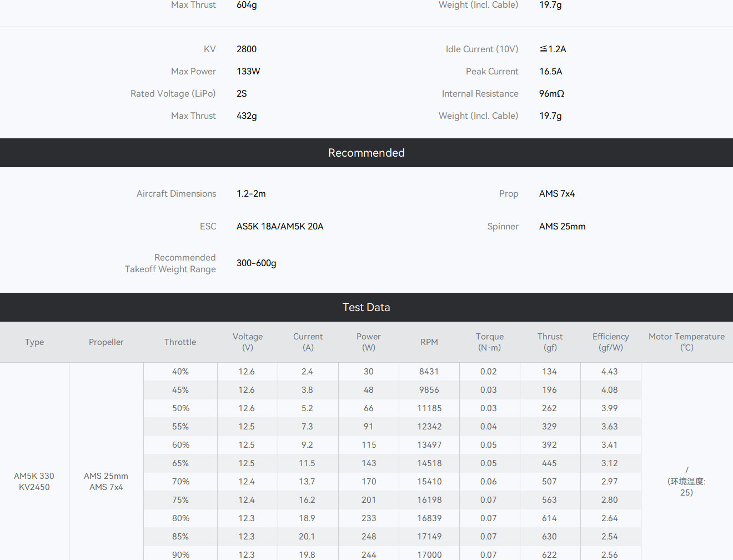Click the ESC label
The image size is (733, 560).
click(x=208, y=226)
